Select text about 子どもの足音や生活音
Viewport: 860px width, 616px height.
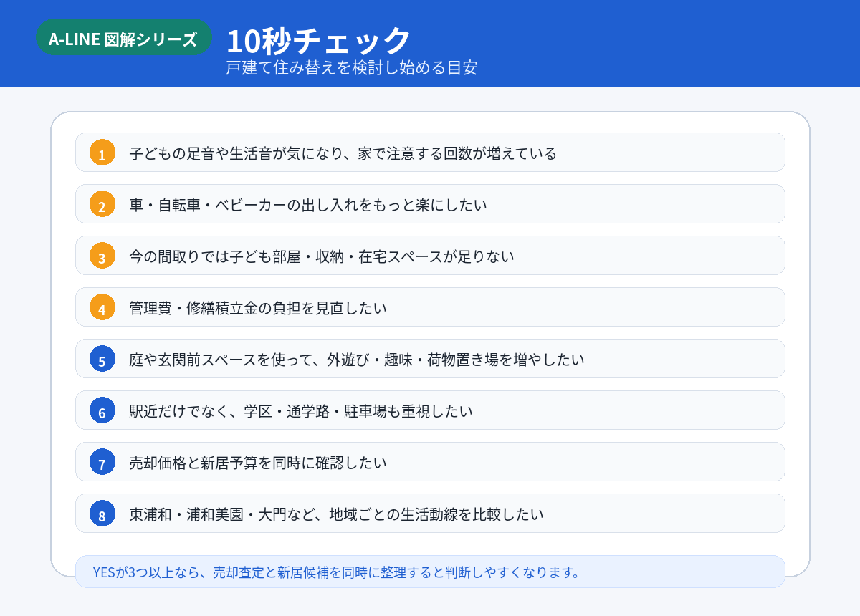coord(343,153)
